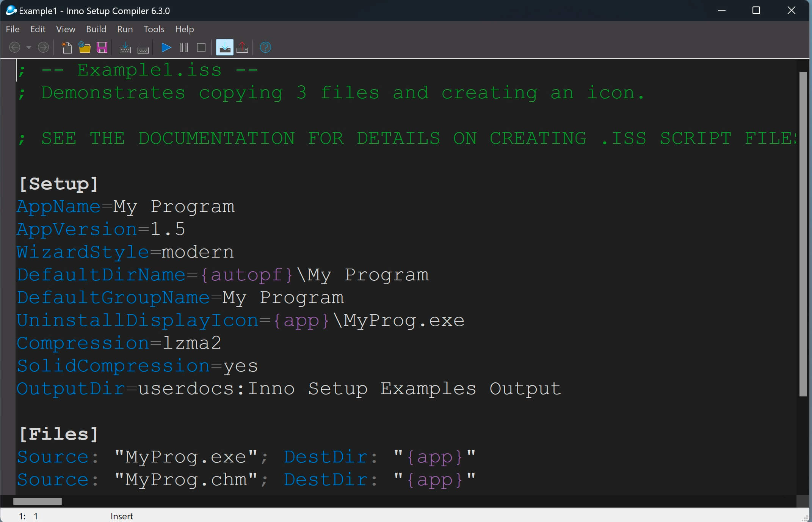Click the Help documentation icon
This screenshot has height=522, width=812.
[265, 47]
